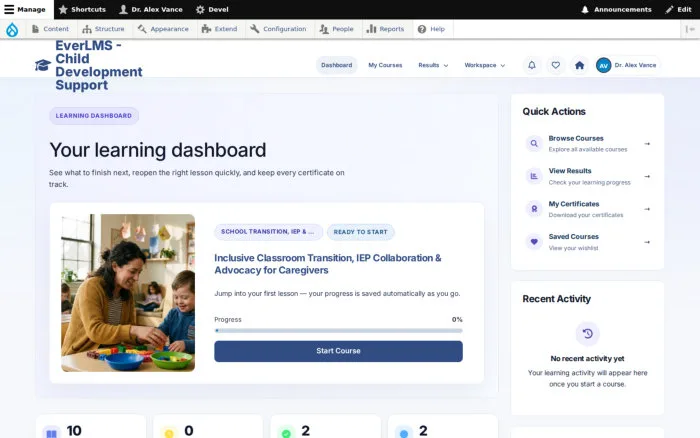Click the Edit pencil button
This screenshot has height=438, width=700.
click(x=679, y=9)
